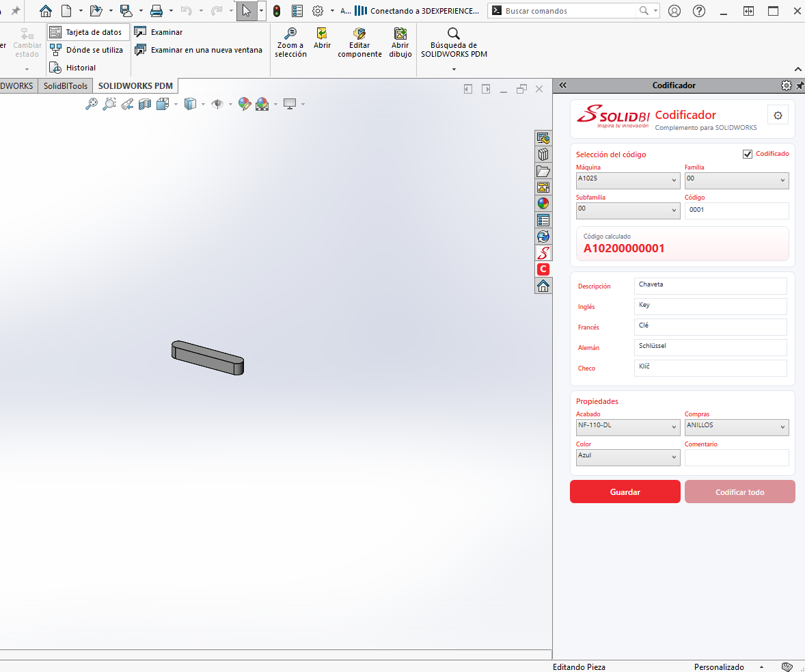
Task: Uncheck the Codificado checkbox
Action: (x=748, y=154)
